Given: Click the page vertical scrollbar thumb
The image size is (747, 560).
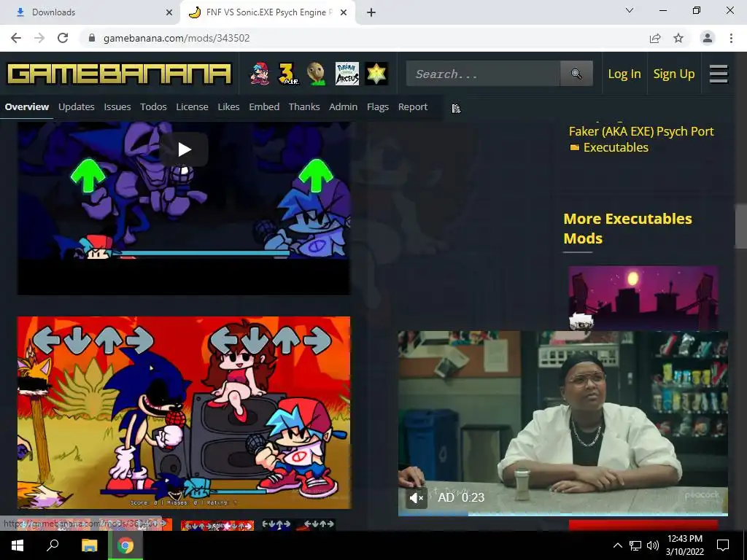Looking at the screenshot, I should (x=741, y=227).
